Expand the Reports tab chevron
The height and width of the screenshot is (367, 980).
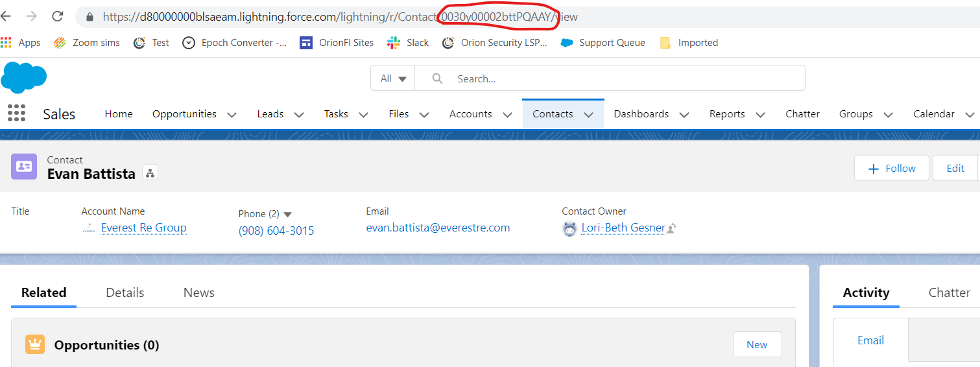coord(760,115)
